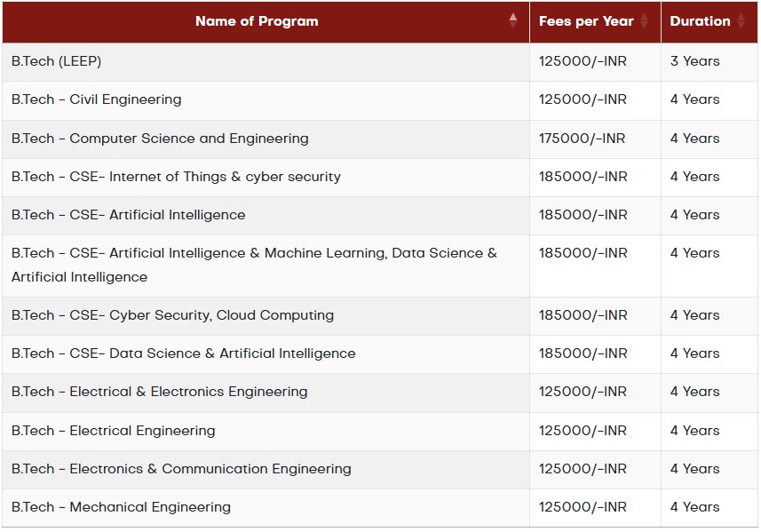Select B.Tech - Civil Engineering program row

[x=380, y=100]
